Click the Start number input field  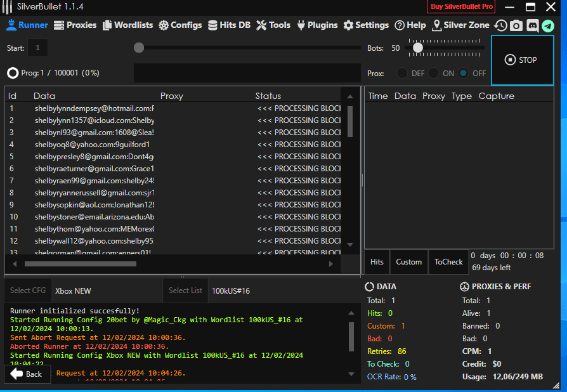[37, 48]
